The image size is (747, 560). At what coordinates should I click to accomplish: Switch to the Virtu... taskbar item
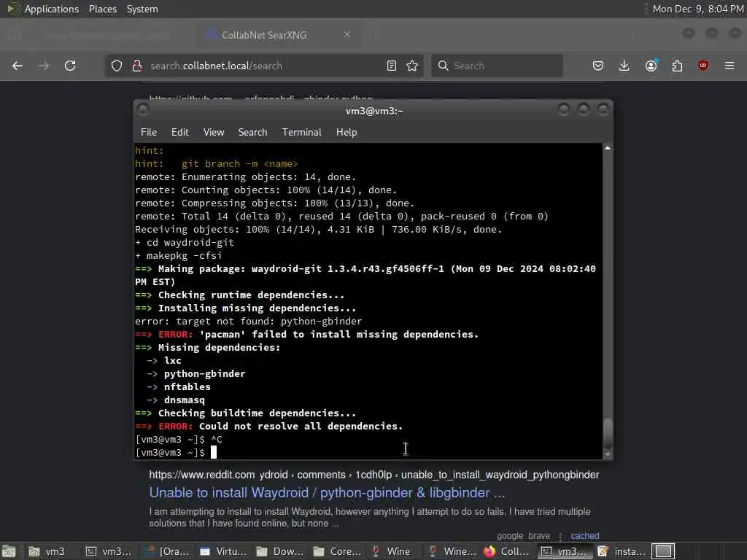[x=223, y=551]
